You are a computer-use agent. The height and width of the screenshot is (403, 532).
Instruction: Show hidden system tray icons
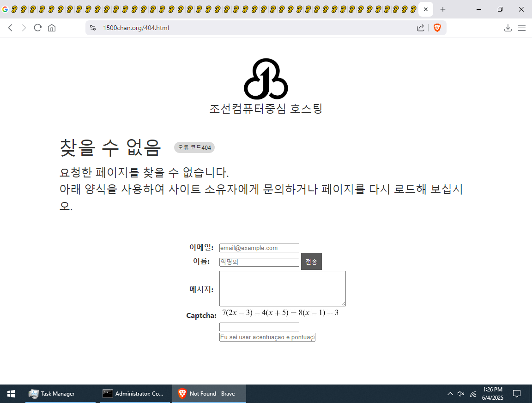pyautogui.click(x=450, y=394)
